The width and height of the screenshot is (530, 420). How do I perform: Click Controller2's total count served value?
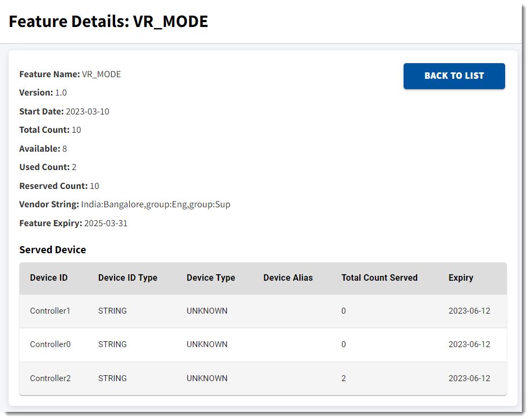(x=344, y=378)
